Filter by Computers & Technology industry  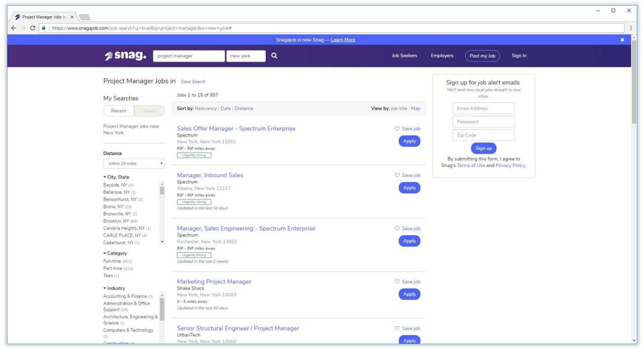(128, 333)
